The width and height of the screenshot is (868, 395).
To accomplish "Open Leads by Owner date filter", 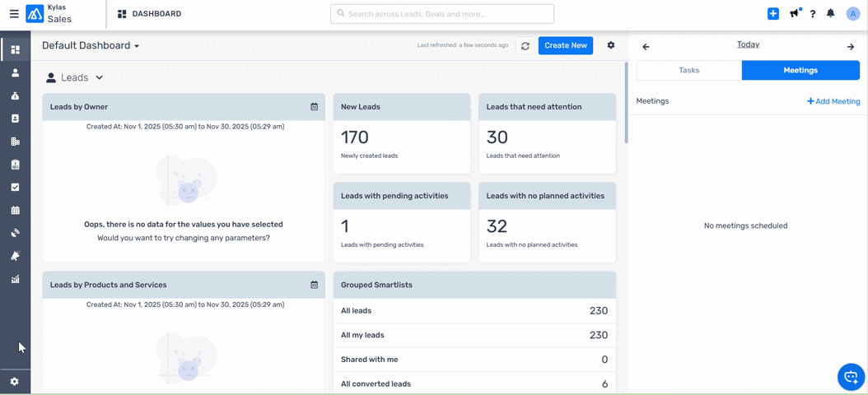I will 314,107.
